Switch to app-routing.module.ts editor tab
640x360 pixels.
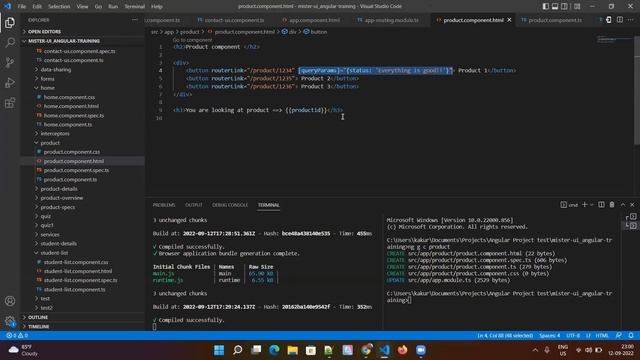391,20
